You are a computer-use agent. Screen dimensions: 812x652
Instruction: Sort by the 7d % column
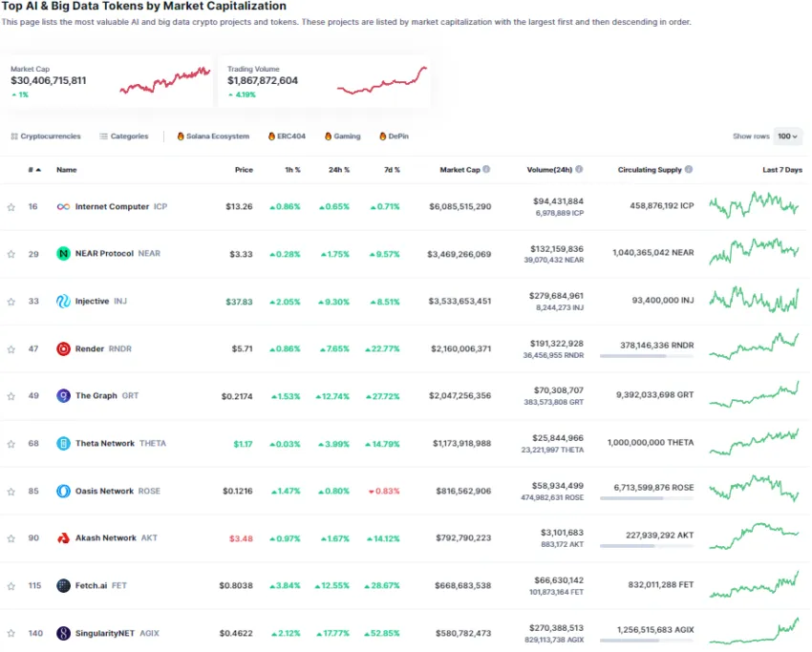392,170
